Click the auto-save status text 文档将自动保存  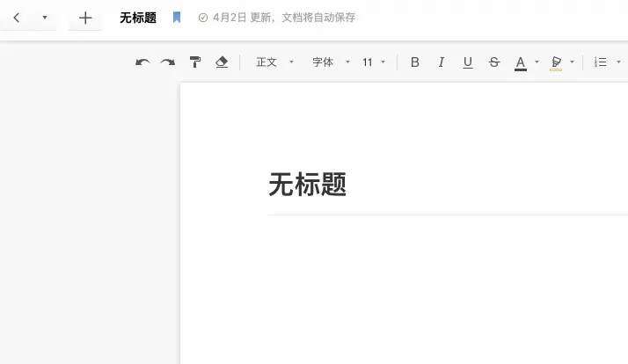click(x=318, y=18)
